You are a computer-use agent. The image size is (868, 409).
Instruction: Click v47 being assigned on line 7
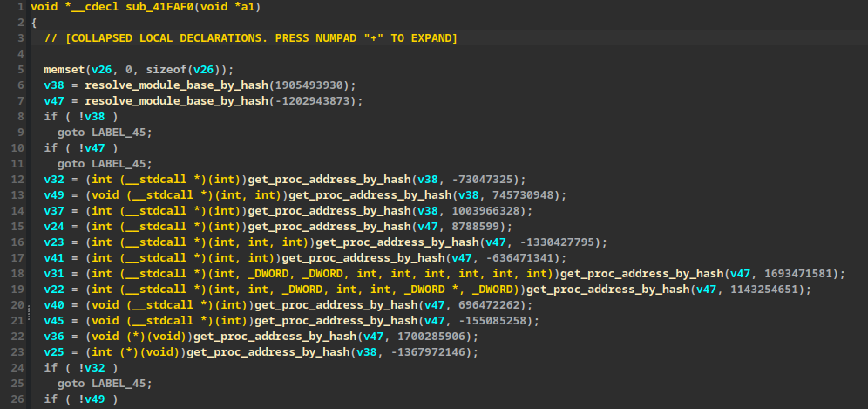54,101
